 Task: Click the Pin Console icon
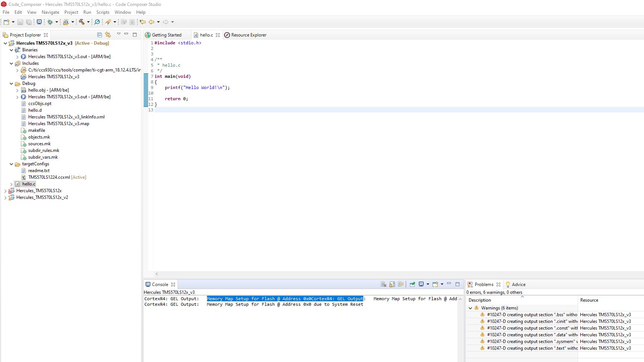[412, 285]
